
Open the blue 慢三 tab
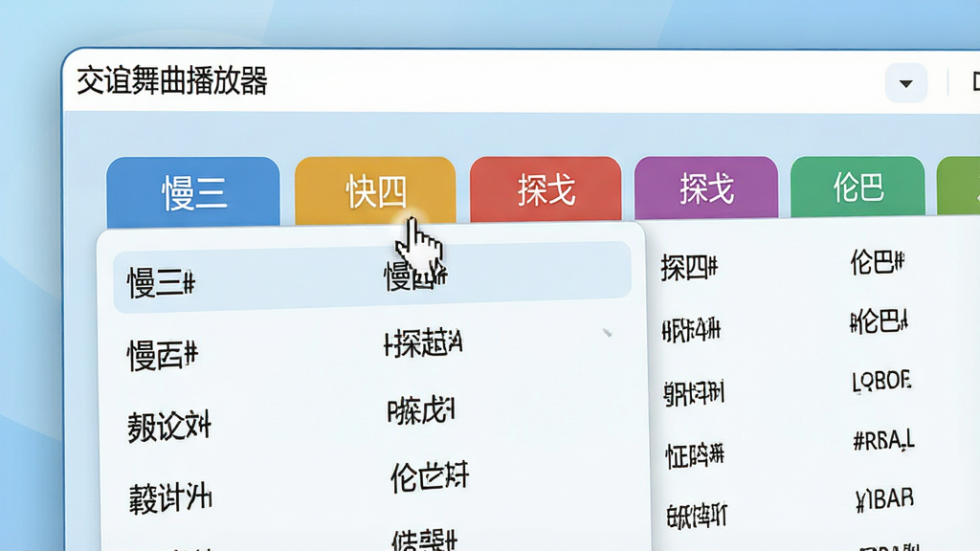(193, 191)
